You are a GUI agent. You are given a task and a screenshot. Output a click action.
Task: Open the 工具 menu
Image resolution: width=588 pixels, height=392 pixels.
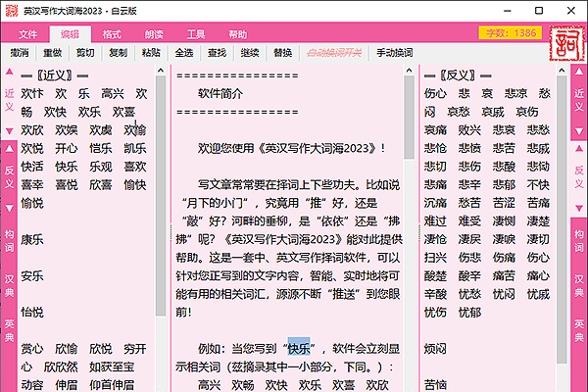click(x=196, y=34)
